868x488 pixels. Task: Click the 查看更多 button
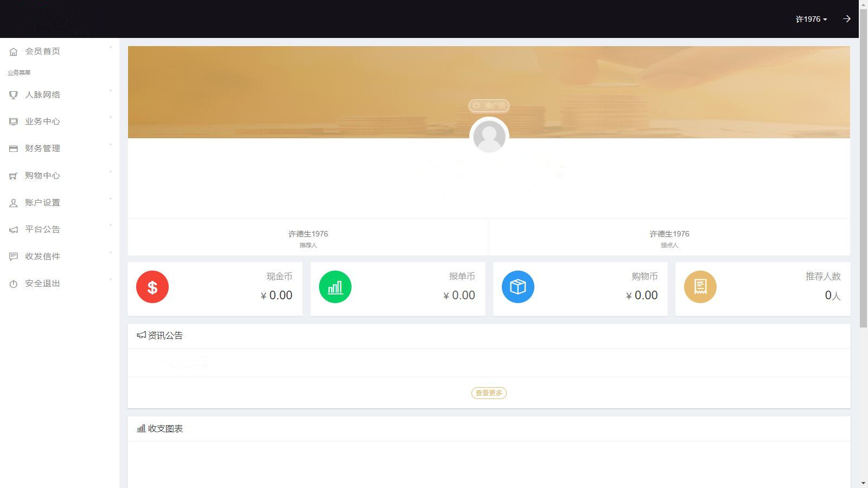click(x=489, y=393)
